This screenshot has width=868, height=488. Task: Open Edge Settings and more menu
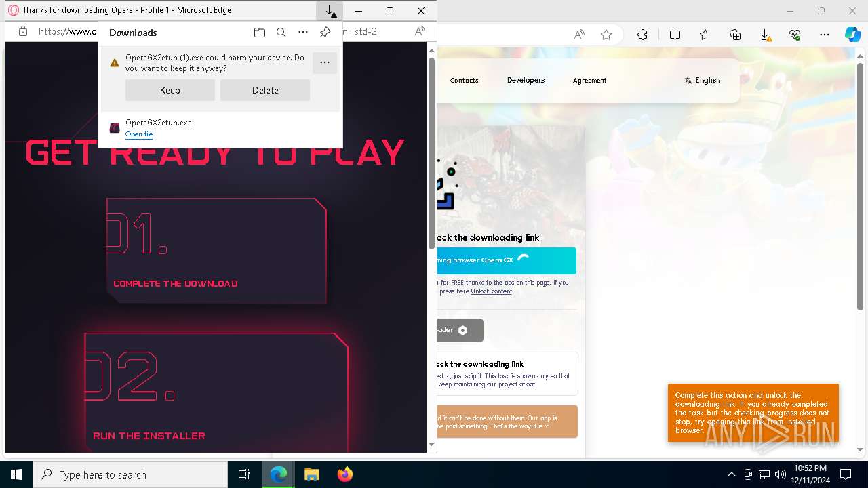(825, 35)
